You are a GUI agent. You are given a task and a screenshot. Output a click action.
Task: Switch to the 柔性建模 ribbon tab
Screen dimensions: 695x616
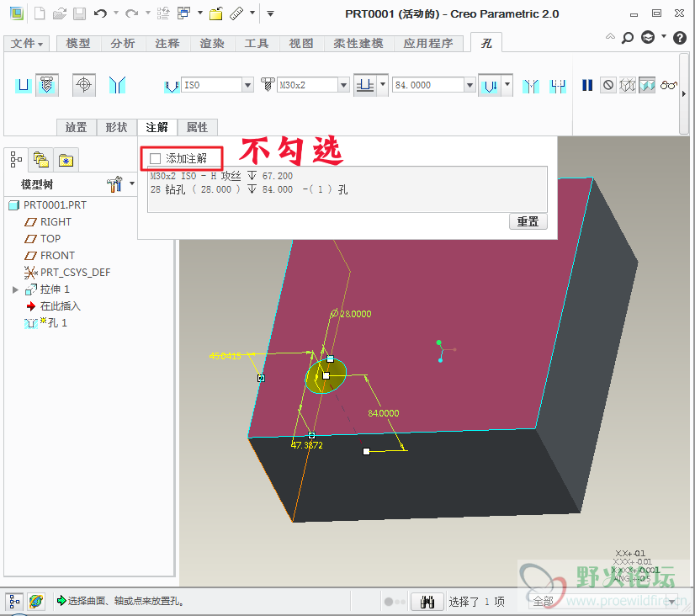tap(358, 44)
